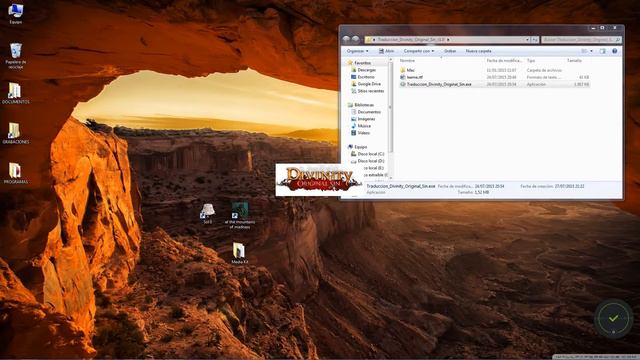The height and width of the screenshot is (360, 640).
Task: Open the address bar history dropdown arrow
Action: [x=527, y=40]
